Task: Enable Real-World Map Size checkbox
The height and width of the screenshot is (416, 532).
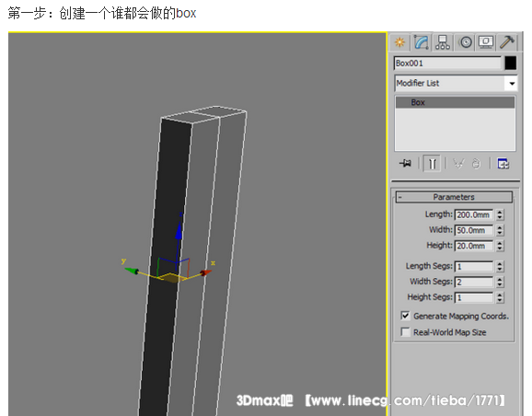Action: coord(405,332)
